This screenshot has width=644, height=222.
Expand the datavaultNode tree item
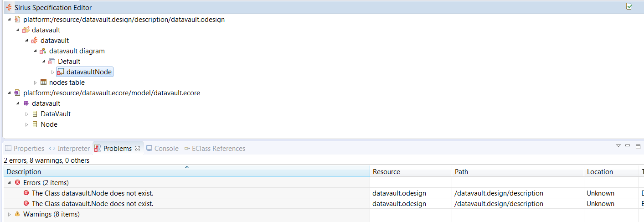(53, 72)
